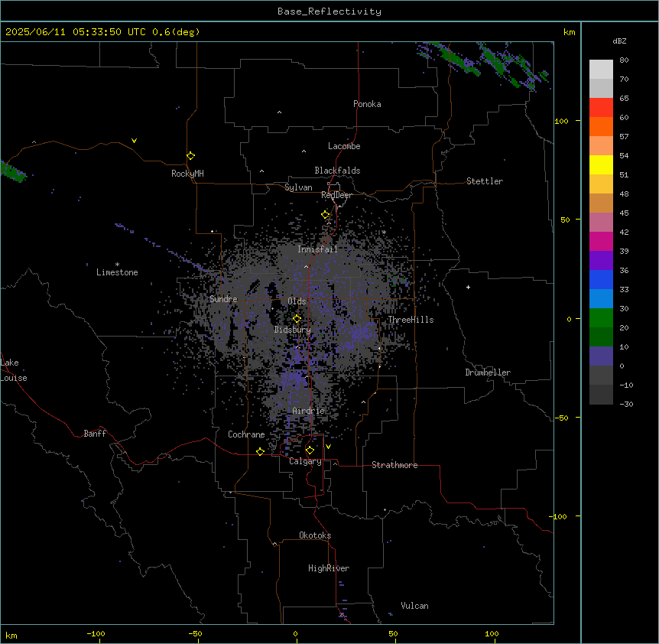Click the yellow diamond marker above RockyMH
Image resolution: width=659 pixels, height=644 pixels.
(191, 156)
